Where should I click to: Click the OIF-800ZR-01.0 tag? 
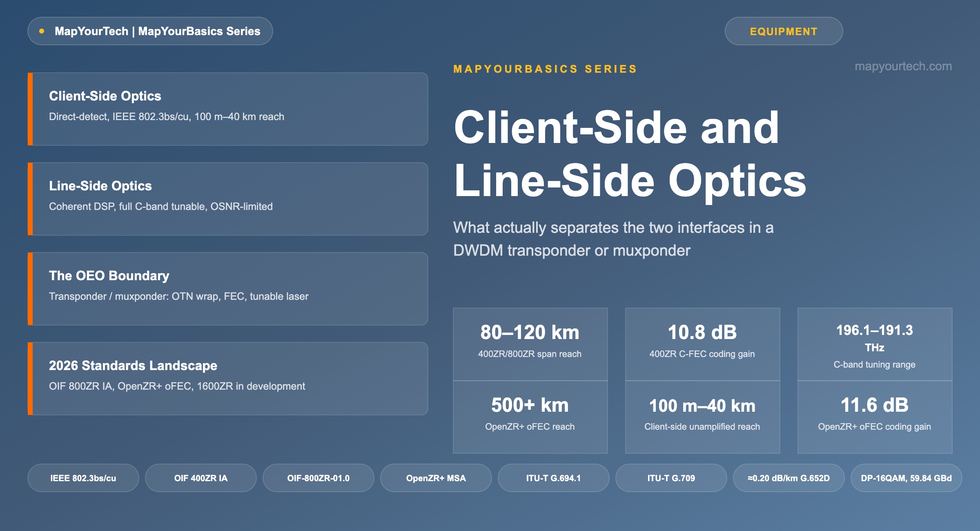click(x=318, y=478)
